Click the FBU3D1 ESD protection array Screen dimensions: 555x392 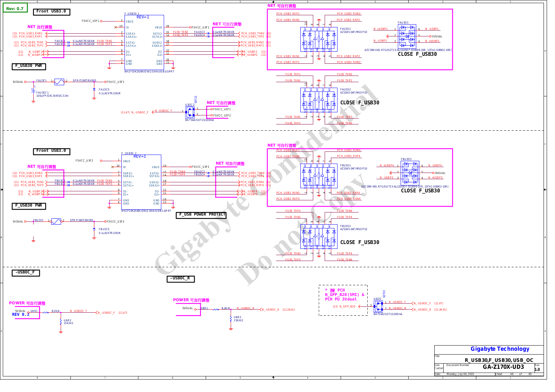click(319, 176)
